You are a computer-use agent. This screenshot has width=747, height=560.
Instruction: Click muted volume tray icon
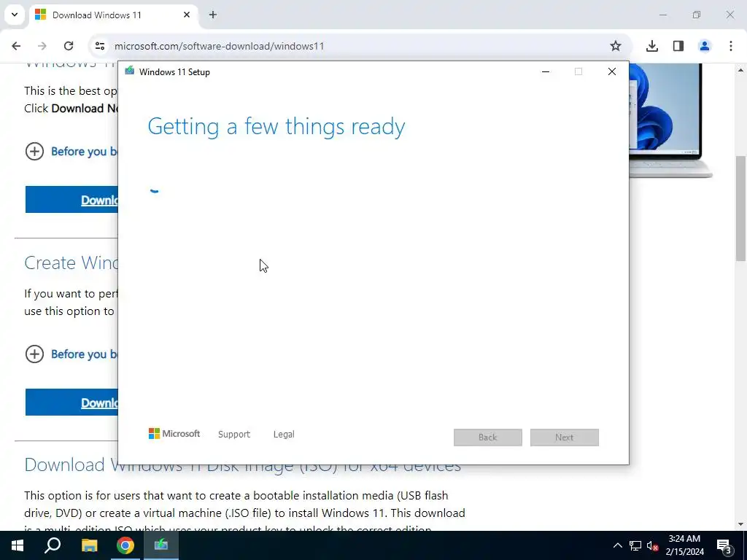click(x=652, y=545)
